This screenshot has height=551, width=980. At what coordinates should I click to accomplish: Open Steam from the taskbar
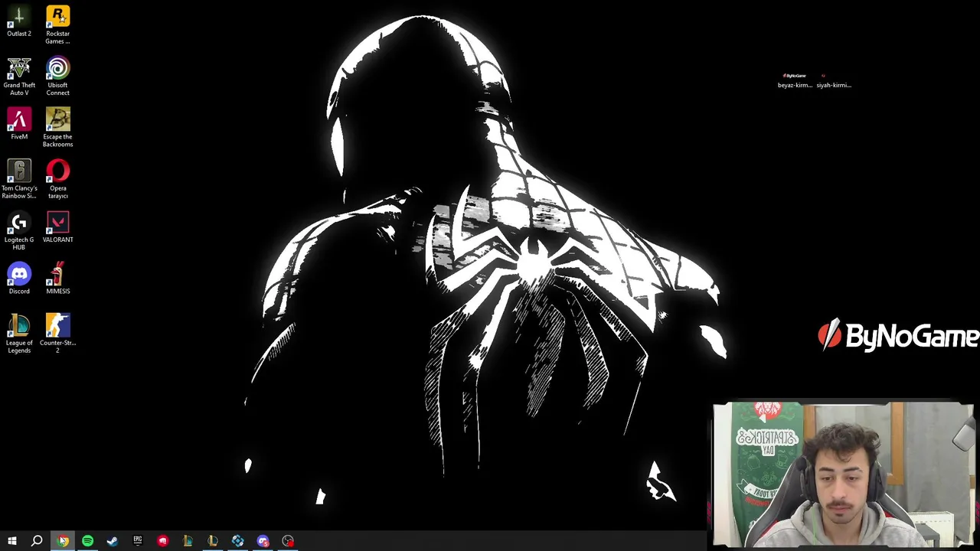113,541
